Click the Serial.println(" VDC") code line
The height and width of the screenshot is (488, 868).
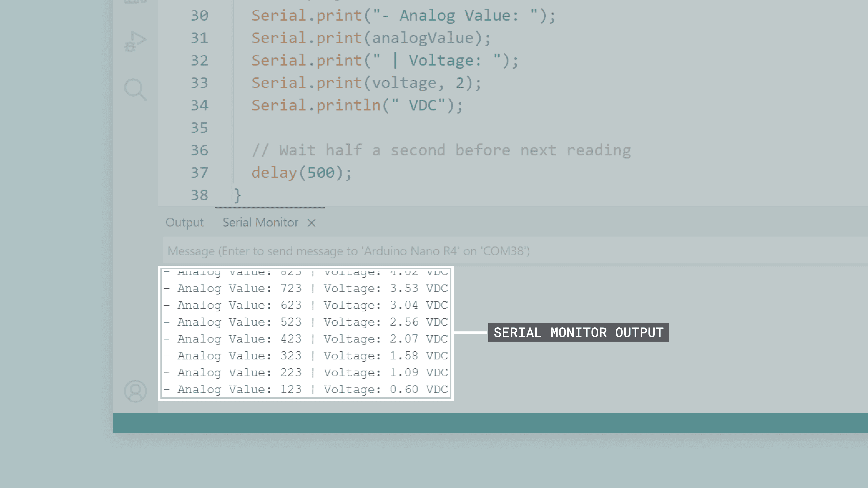[357, 106]
